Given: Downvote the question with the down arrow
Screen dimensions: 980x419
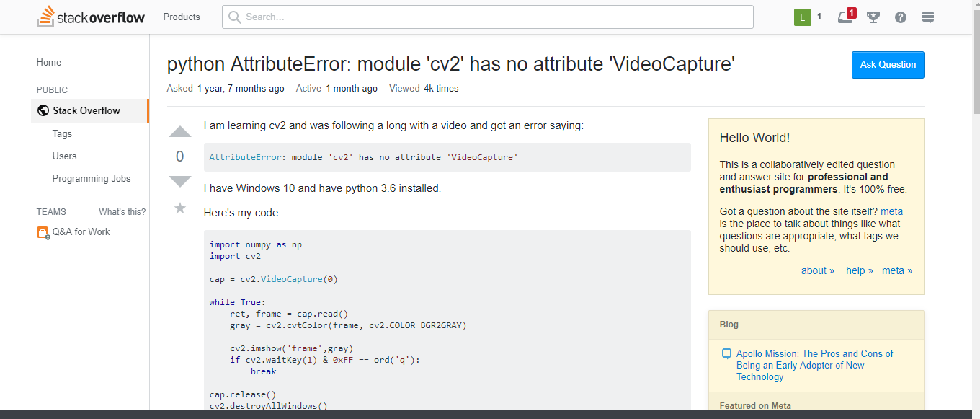Looking at the screenshot, I should click(x=180, y=181).
